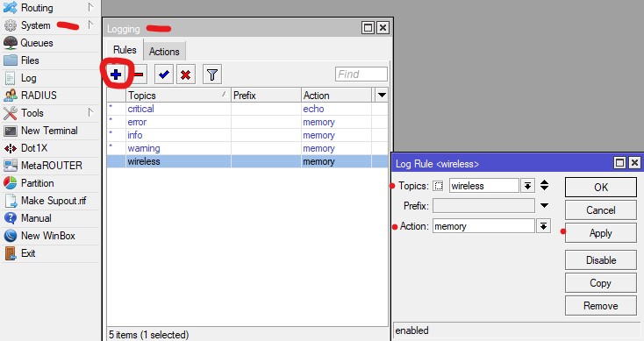Click the Disable button
This screenshot has width=644, height=341.
(601, 260)
